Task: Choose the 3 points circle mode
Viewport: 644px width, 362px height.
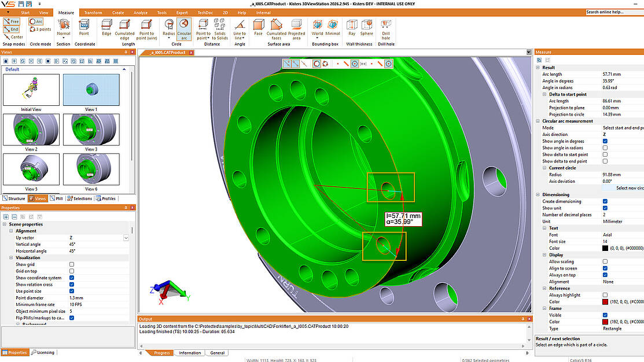Action: tap(41, 29)
